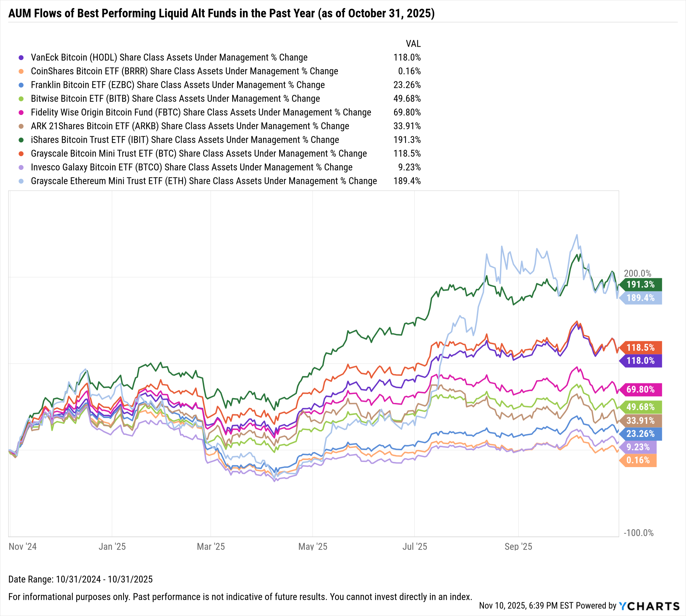Click the Invesco Galaxy Bitcoin ETF legend entry
686x616 pixels.
191,167
